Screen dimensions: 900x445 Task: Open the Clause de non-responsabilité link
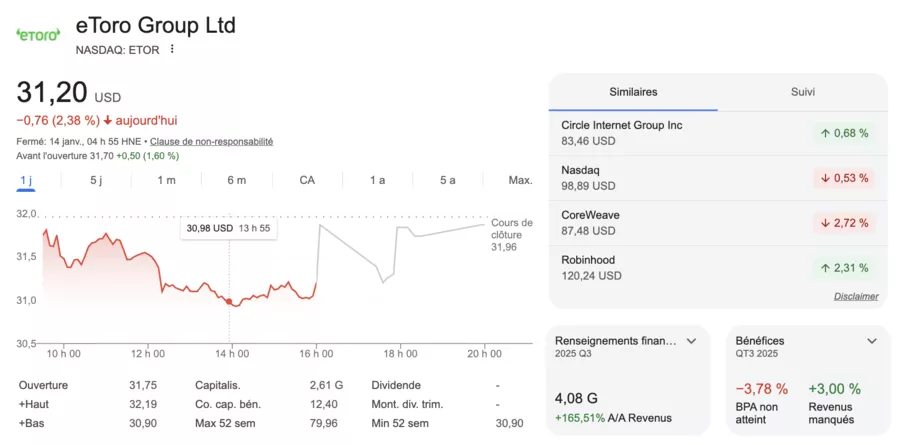click(x=211, y=141)
